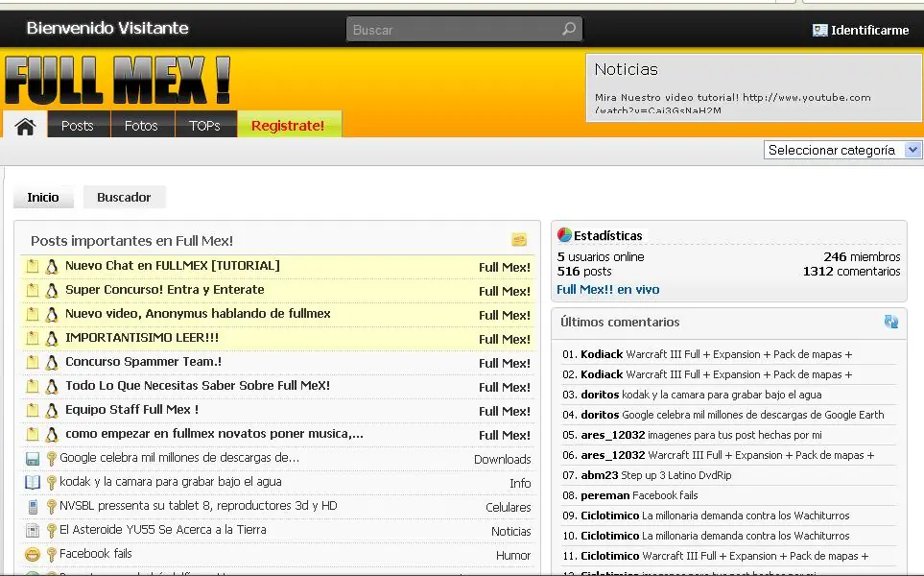Viewport: 924px width, 576px height.
Task: Click the Info category label
Action: tap(520, 484)
